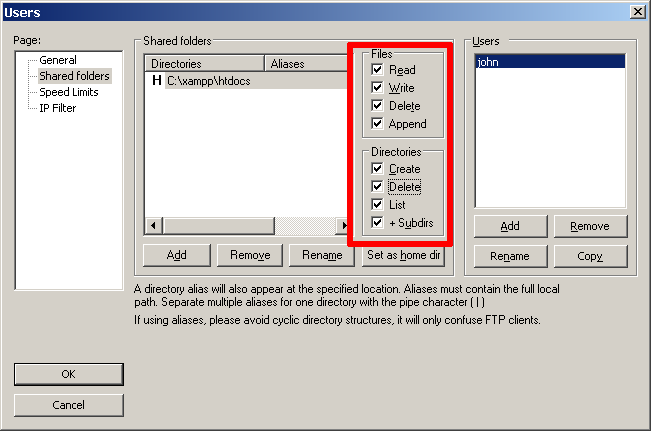Toggle the List directories checkbox
This screenshot has height=431, width=651.
[x=377, y=205]
